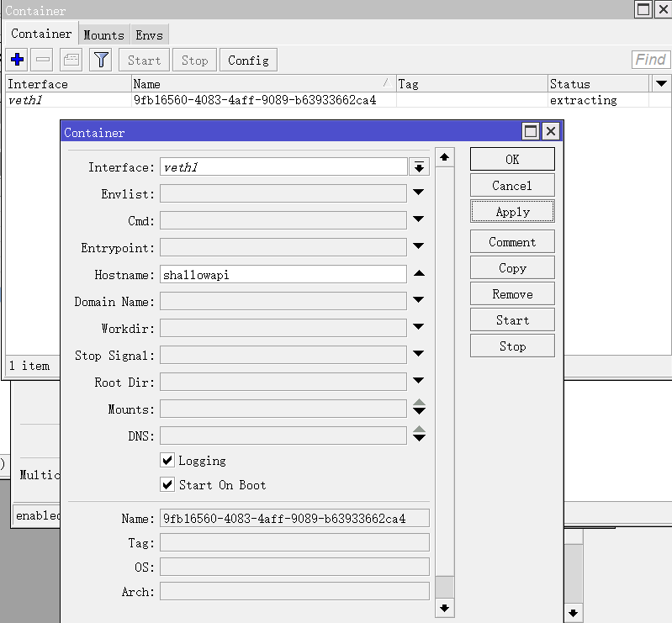Expand the Root Dir field arrow
This screenshot has width=672, height=623.
(x=419, y=380)
